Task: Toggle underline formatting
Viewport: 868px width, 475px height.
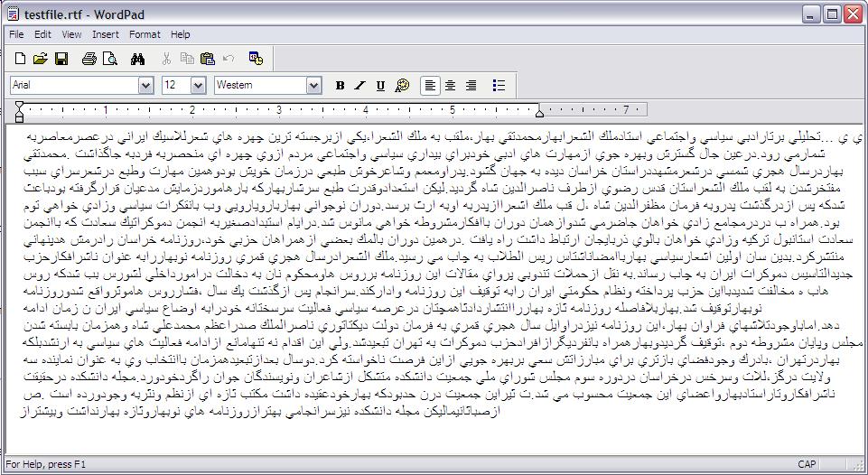Action: point(380,86)
